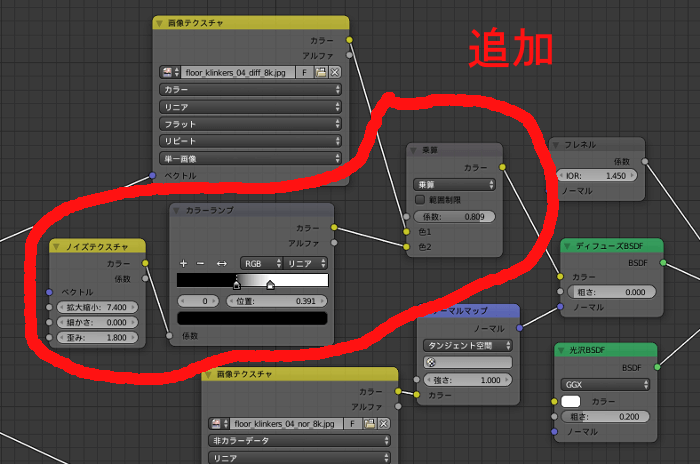The height and width of the screenshot is (464, 700).
Task: Click the 拡大縮小 7.400 field in ノイズテクスチャ
Action: [x=97, y=307]
